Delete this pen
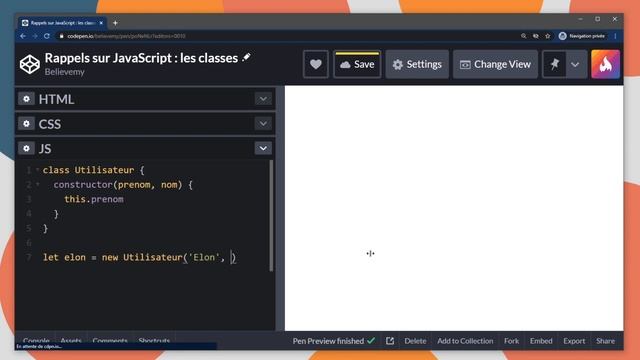 [x=415, y=341]
